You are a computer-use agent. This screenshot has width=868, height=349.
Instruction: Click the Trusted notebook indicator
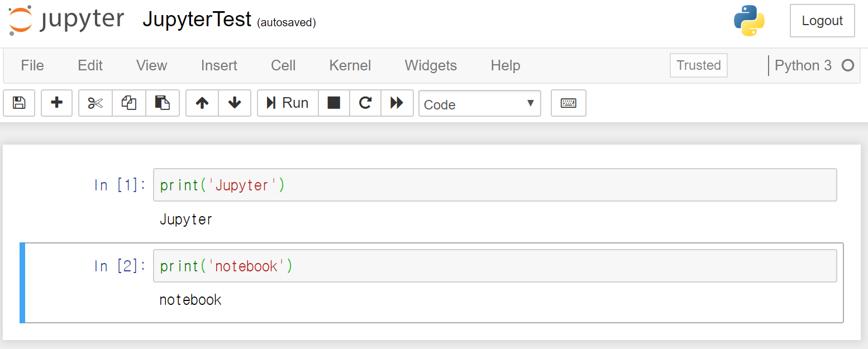(699, 65)
